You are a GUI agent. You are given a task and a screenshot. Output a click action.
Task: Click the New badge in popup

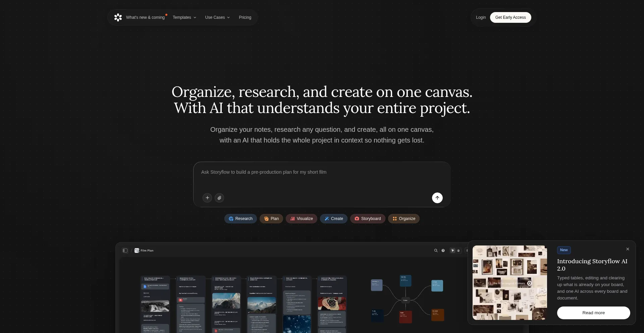[564, 250]
